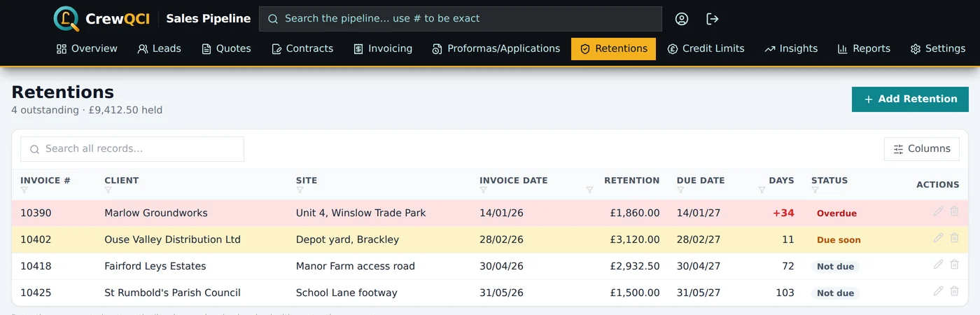Click the Add Retention button

point(910,99)
